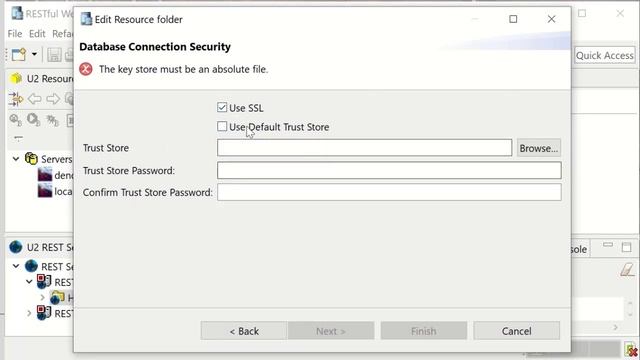Click the REST Servers globe icon
This screenshot has height=360, width=640.
pyautogui.click(x=31, y=266)
